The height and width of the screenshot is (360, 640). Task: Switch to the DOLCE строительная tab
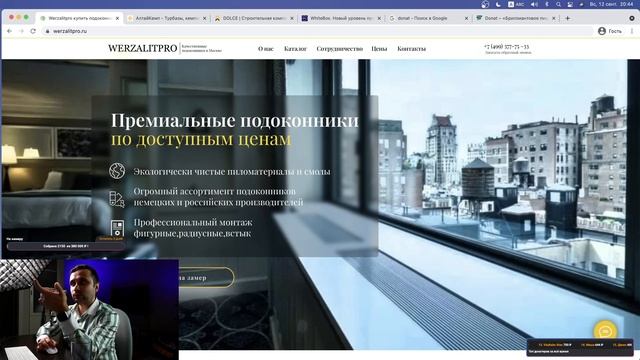(x=254, y=18)
